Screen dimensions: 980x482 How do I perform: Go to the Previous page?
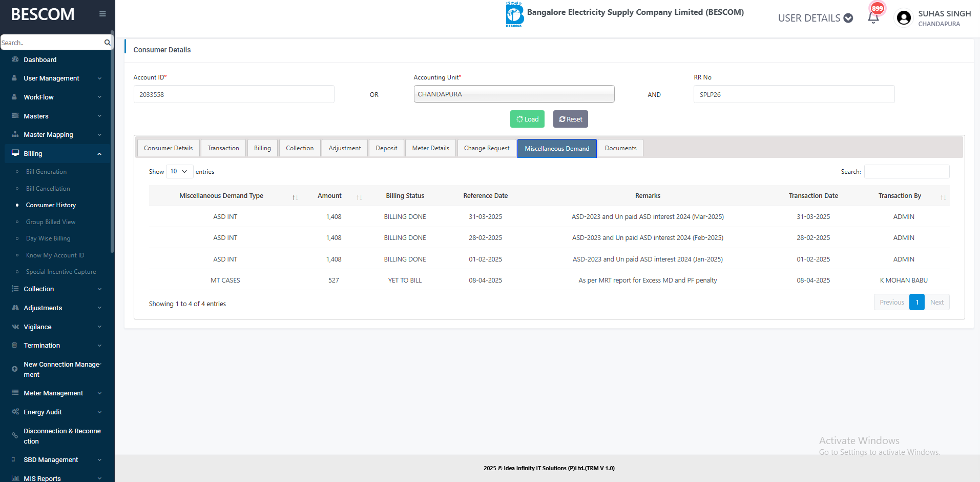point(891,302)
